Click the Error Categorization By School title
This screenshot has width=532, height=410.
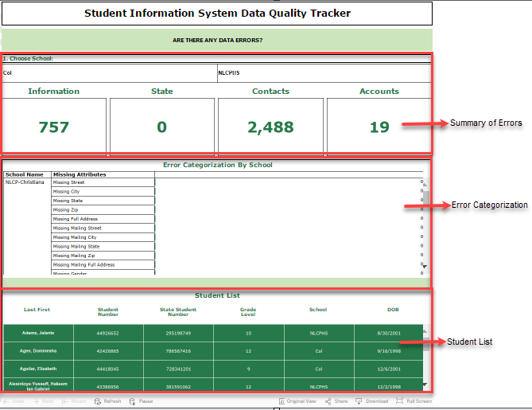[x=218, y=165]
